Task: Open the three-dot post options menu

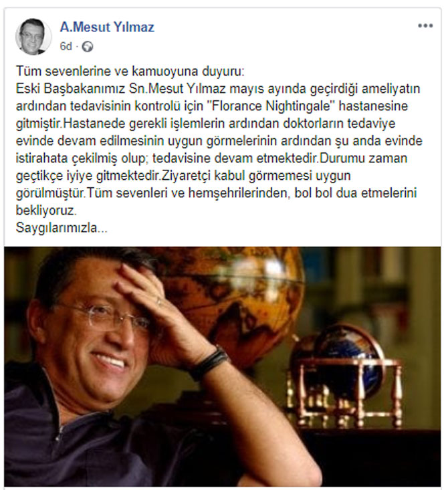Action: tap(425, 26)
